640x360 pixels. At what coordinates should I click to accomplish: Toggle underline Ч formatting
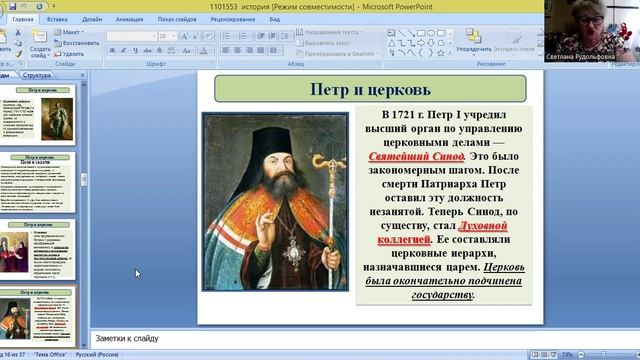click(x=135, y=51)
